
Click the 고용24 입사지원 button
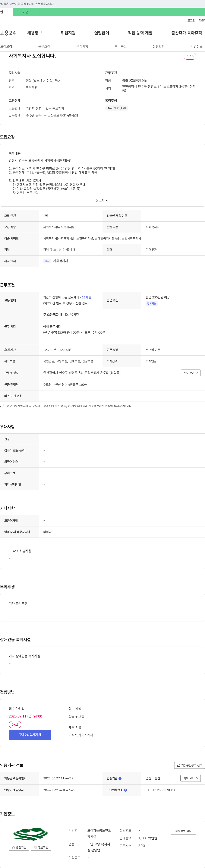coord(30,735)
